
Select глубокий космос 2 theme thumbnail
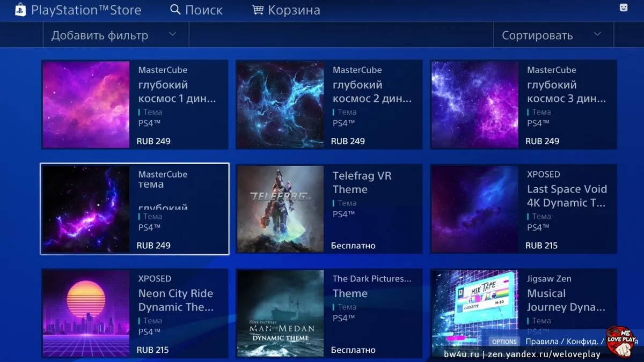(280, 105)
